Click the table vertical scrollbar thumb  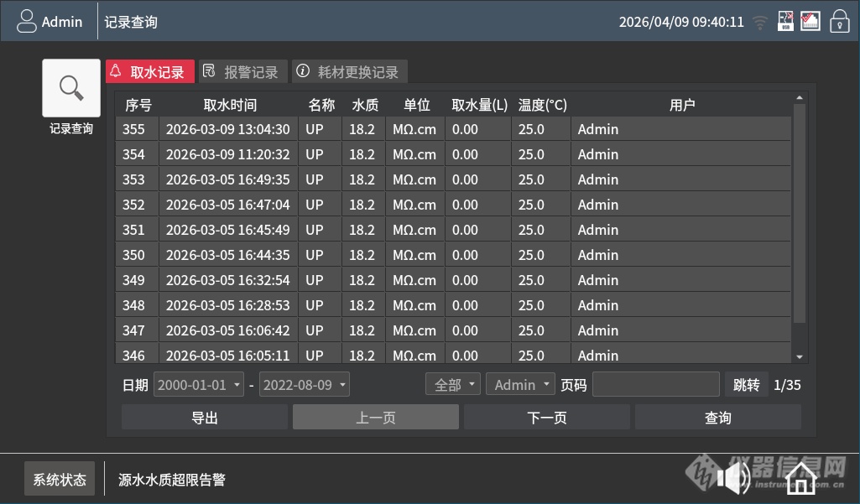(x=800, y=214)
